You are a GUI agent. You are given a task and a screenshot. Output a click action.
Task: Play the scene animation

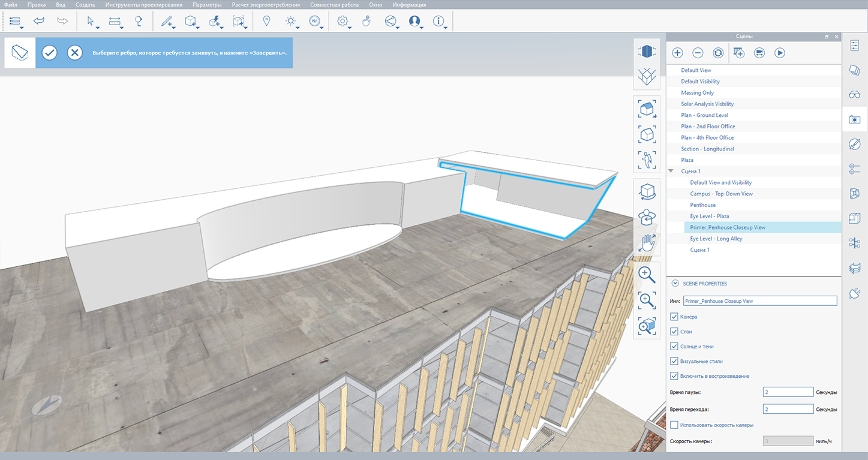(x=779, y=53)
